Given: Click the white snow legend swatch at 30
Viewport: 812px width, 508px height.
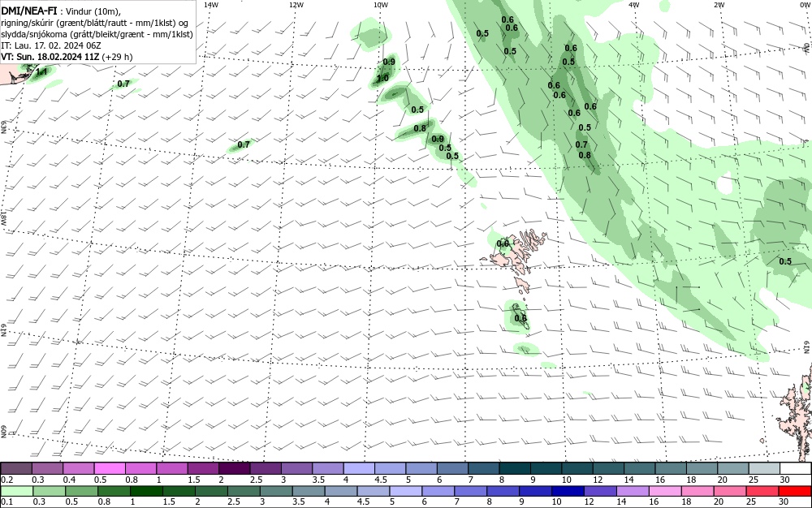Looking at the screenshot, I should click(x=795, y=468).
